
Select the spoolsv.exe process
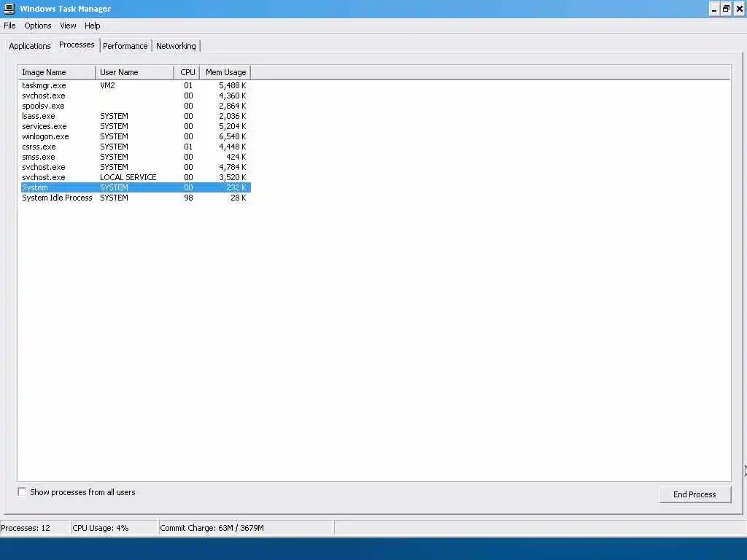click(x=135, y=106)
